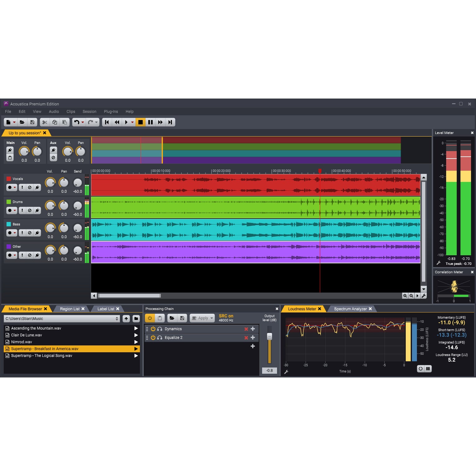The image size is (476, 476).
Task: Click the Copy icon in the toolbar
Action: [x=55, y=122]
